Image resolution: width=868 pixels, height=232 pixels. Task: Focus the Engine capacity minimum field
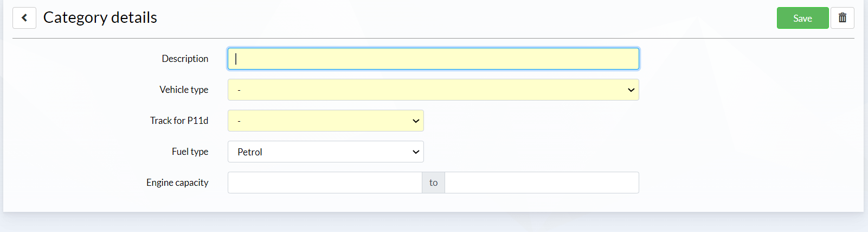pos(325,183)
